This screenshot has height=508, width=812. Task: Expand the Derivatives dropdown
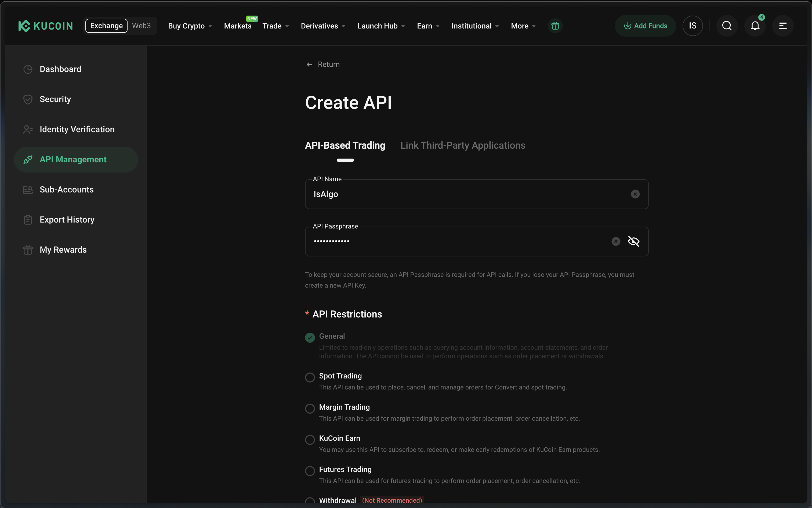[x=323, y=26]
